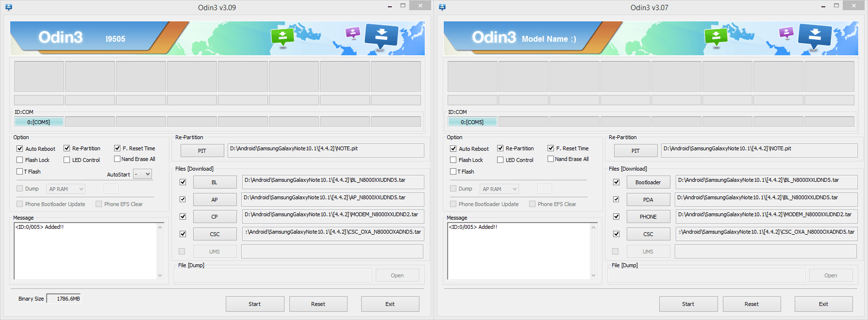868x320 pixels.
Task: Click the Binary Size value field in v3.09
Action: click(x=64, y=299)
